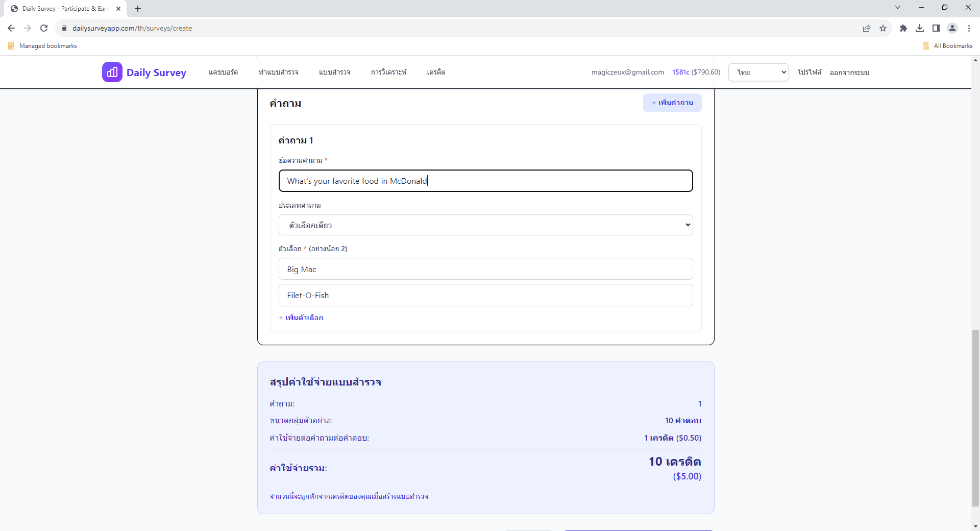This screenshot has width=980, height=531.
Task: Focus the question text field about McDonald
Action: 485,181
